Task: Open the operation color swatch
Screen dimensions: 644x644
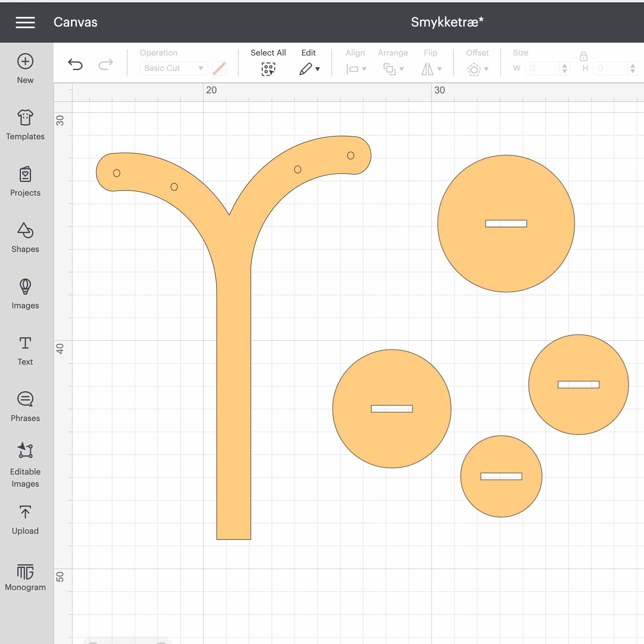Action: (219, 68)
